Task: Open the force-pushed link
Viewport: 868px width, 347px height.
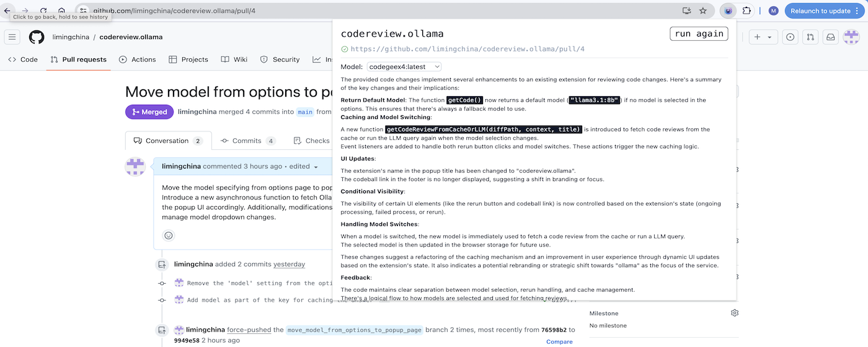Action: click(x=249, y=330)
